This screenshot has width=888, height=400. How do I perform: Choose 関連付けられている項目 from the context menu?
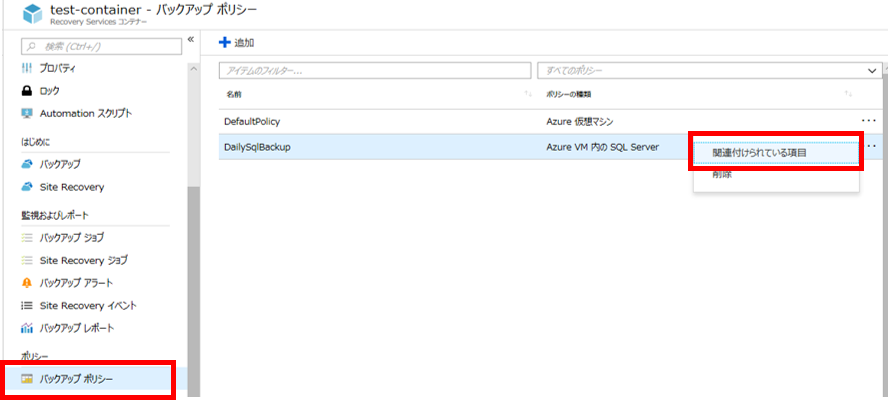coord(776,152)
